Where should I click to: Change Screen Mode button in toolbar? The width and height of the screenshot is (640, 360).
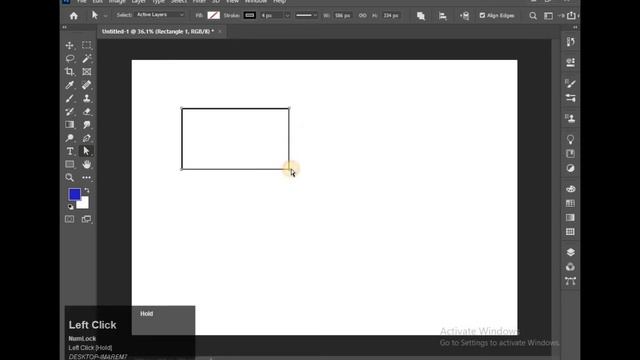[87, 219]
